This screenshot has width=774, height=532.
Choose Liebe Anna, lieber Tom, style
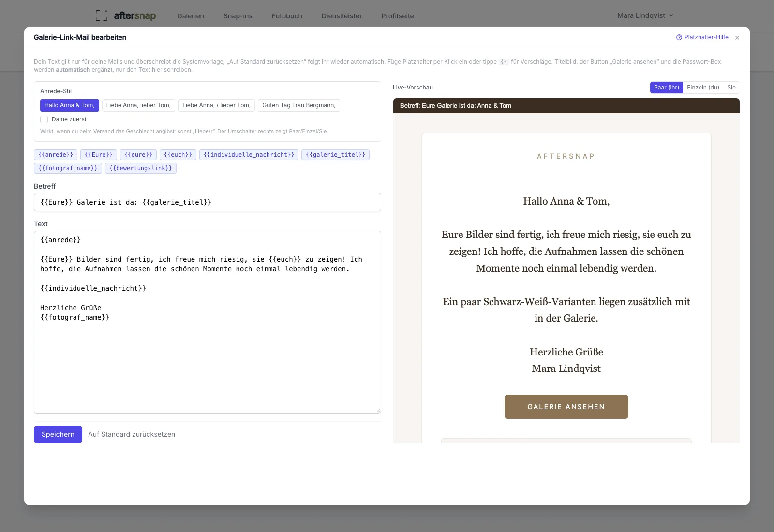click(138, 105)
